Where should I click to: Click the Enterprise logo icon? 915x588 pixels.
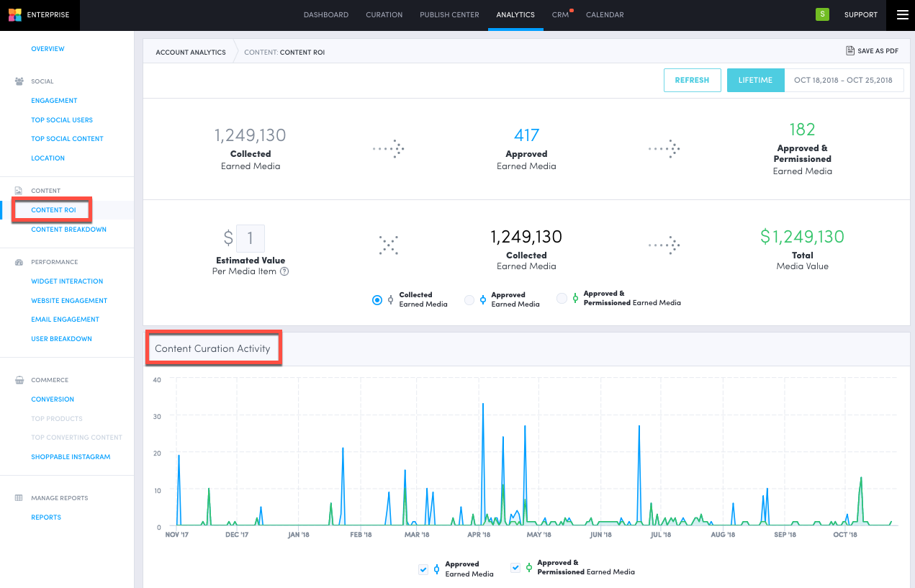pos(14,14)
